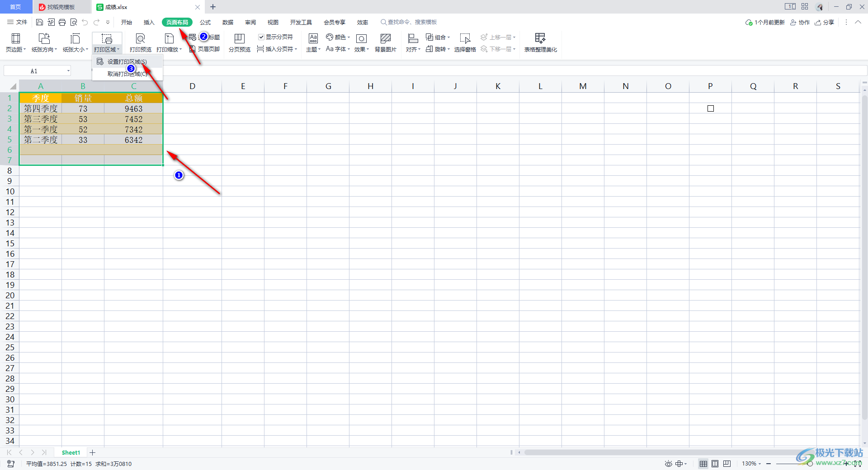Switch to Page Layout view in the status bar

point(715,464)
